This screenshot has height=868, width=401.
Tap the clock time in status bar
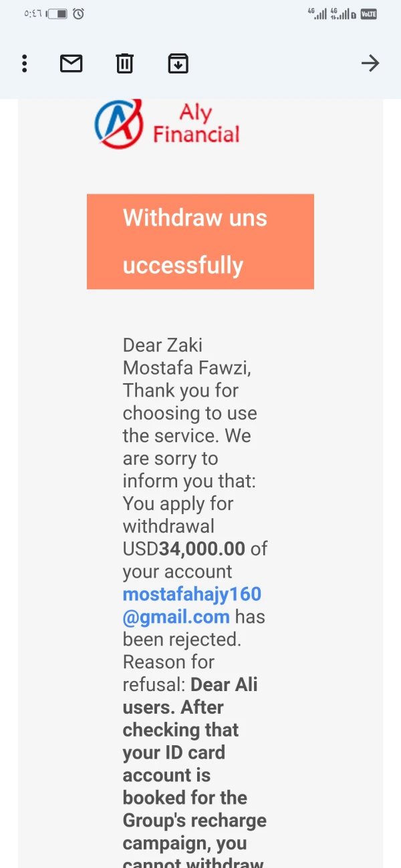[32, 13]
